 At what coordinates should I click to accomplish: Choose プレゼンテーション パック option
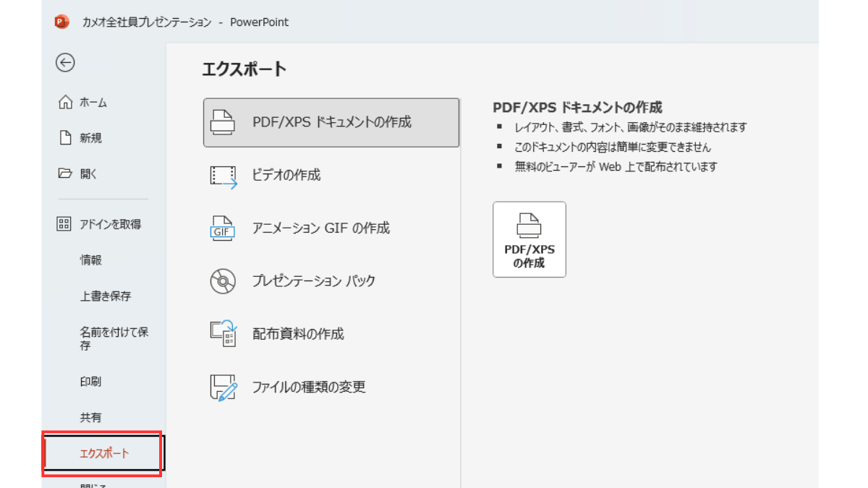(x=331, y=281)
